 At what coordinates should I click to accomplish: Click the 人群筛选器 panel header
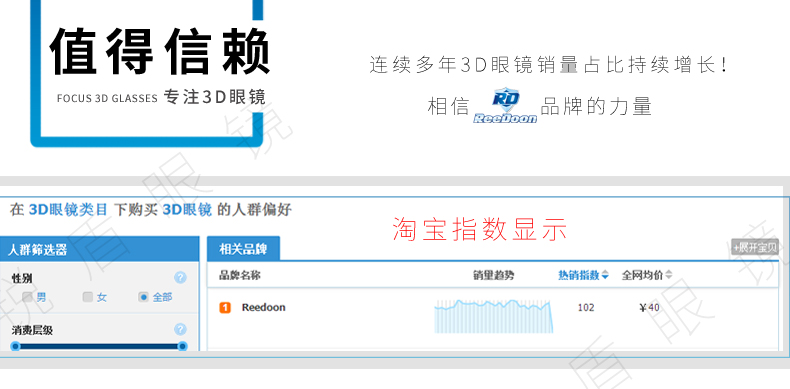(x=99, y=249)
